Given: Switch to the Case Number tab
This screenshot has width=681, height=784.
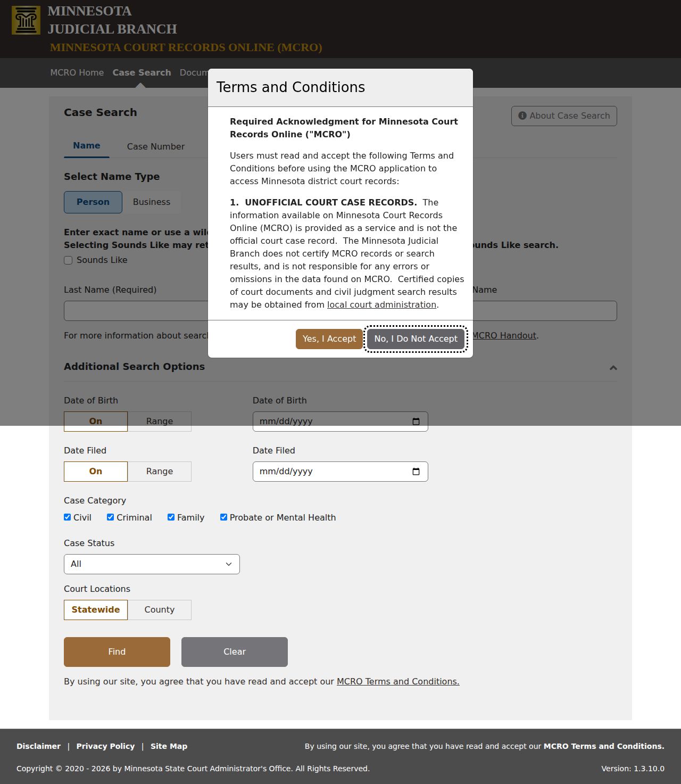Looking at the screenshot, I should (x=156, y=146).
